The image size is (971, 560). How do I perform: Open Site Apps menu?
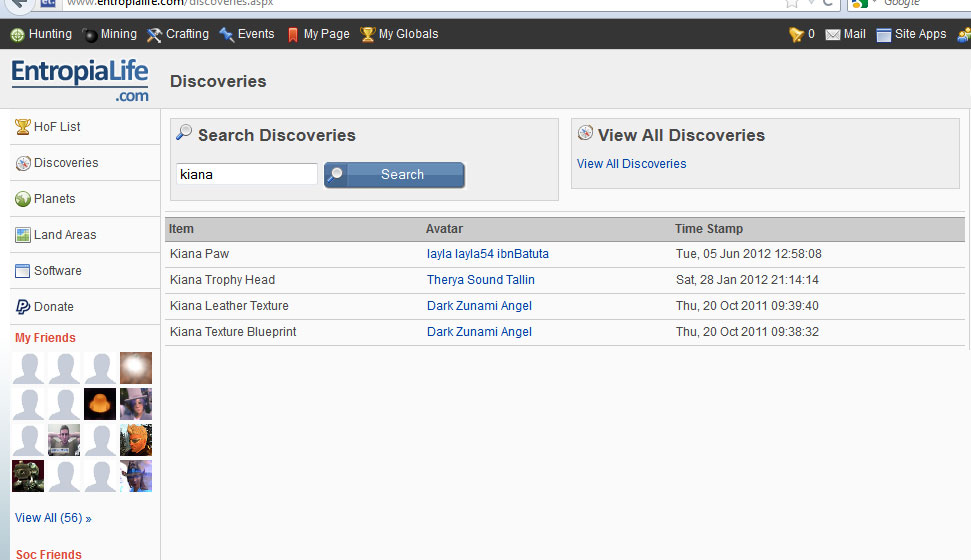click(x=920, y=34)
